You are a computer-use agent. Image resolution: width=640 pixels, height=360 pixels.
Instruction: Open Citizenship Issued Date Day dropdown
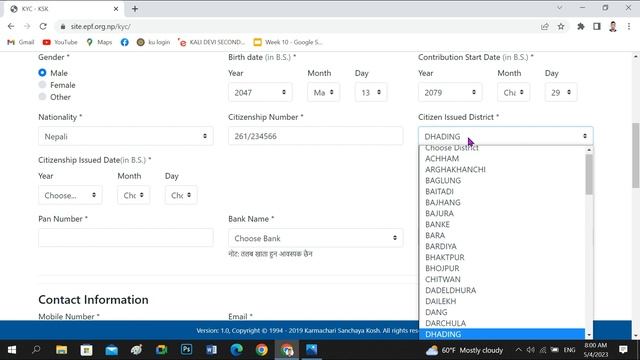pyautogui.click(x=181, y=195)
